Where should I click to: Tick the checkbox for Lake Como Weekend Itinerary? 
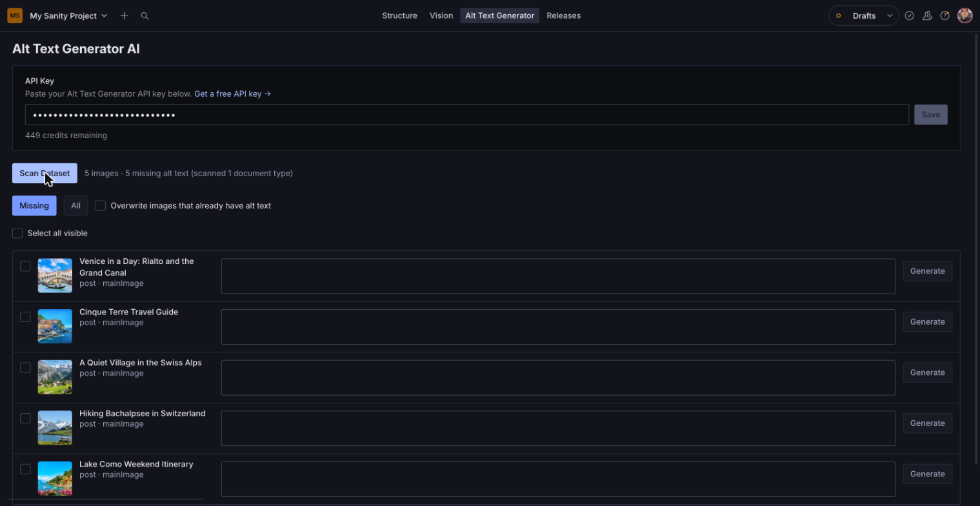click(25, 469)
